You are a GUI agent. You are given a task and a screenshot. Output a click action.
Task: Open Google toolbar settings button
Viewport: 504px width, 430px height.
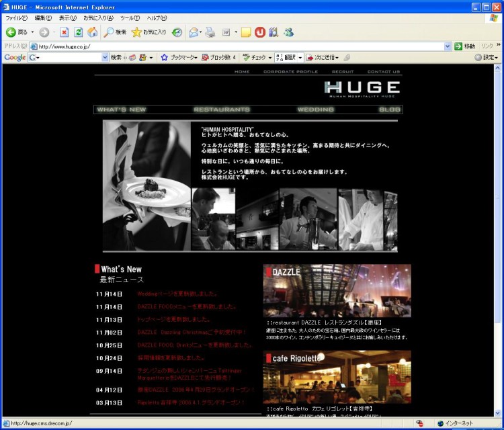tap(487, 58)
